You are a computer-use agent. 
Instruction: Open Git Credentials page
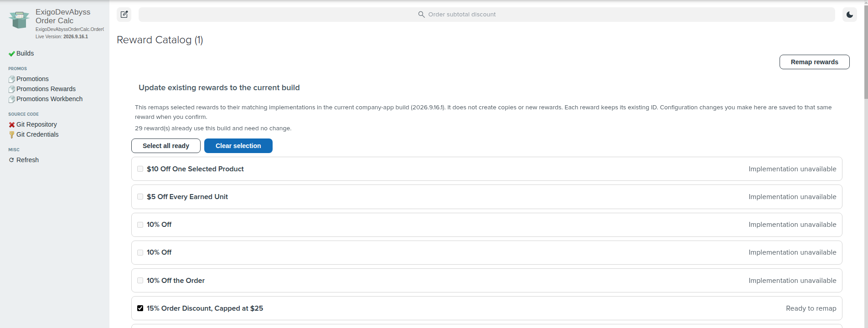pos(37,134)
